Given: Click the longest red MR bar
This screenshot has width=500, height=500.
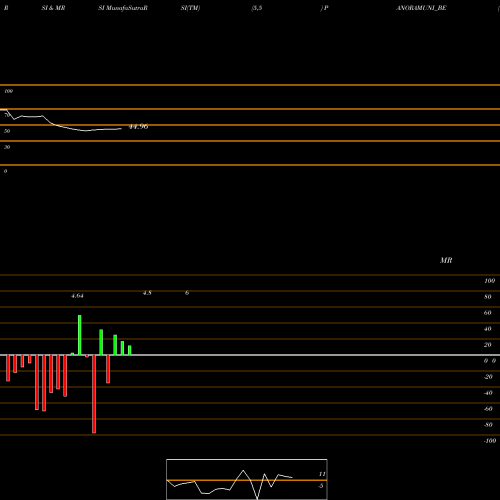Looking at the screenshot, I should click(x=94, y=394).
